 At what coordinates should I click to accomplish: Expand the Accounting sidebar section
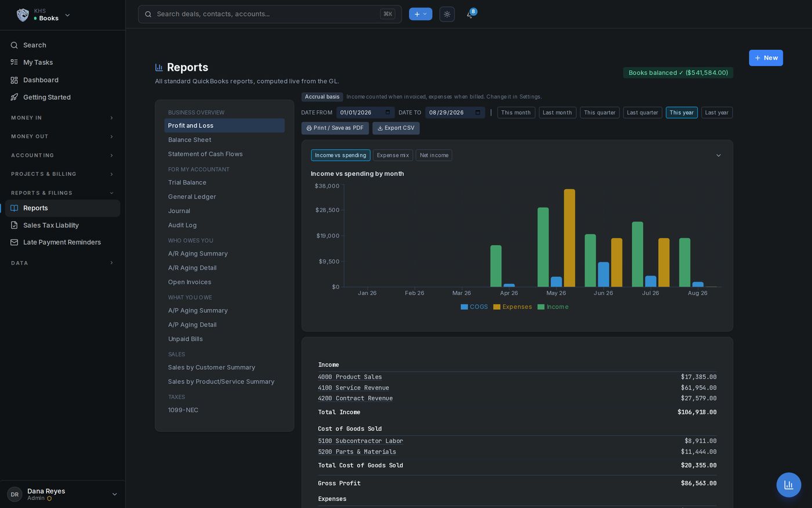[x=63, y=156]
